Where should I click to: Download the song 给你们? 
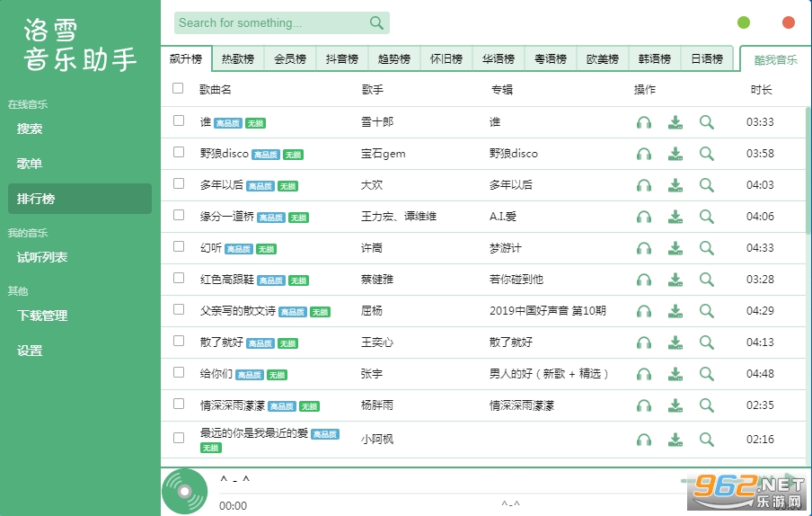(675, 374)
